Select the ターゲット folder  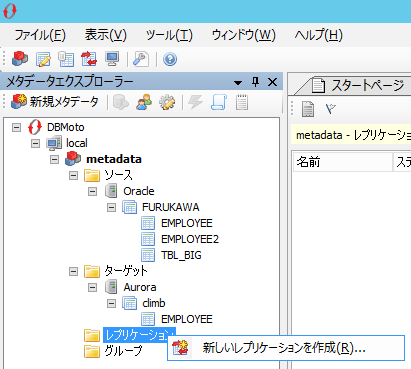point(126,271)
